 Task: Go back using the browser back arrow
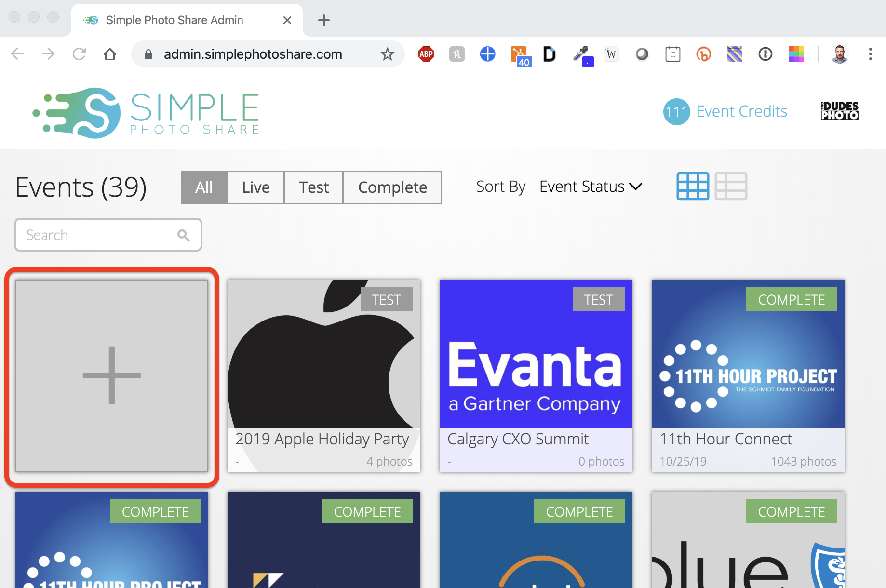tap(17, 54)
